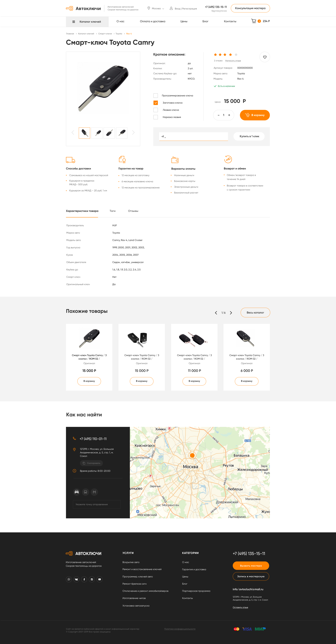336x644 pixels.
Task: Click the fifth rating star
Action: coord(236,54)
